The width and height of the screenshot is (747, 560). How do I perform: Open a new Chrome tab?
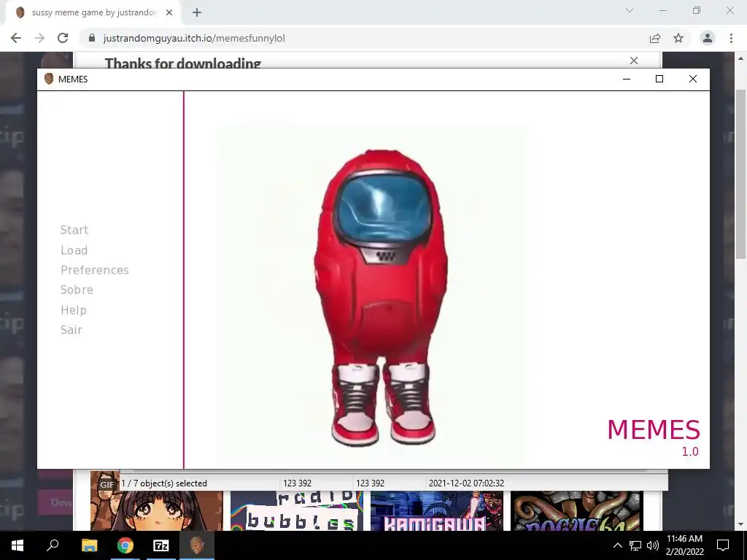pos(197,12)
